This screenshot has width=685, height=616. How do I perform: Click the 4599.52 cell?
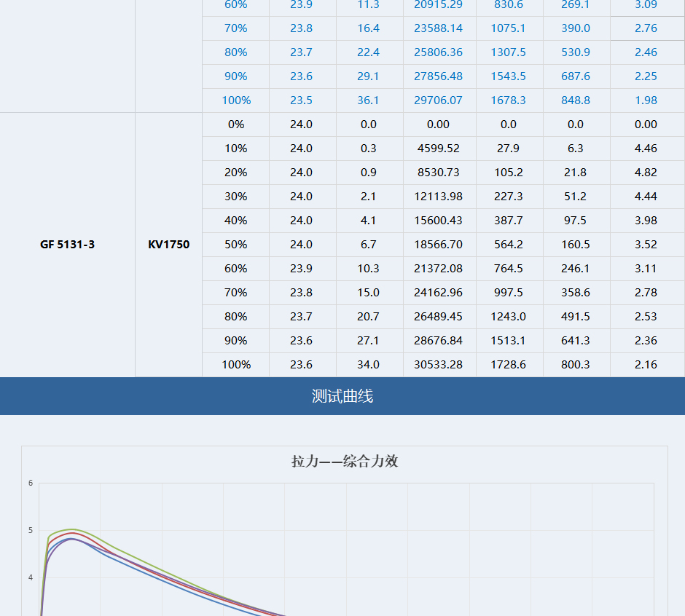coord(438,149)
